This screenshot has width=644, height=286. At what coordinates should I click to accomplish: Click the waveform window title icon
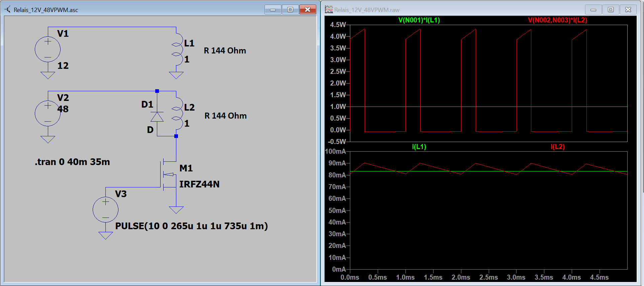coord(329,10)
